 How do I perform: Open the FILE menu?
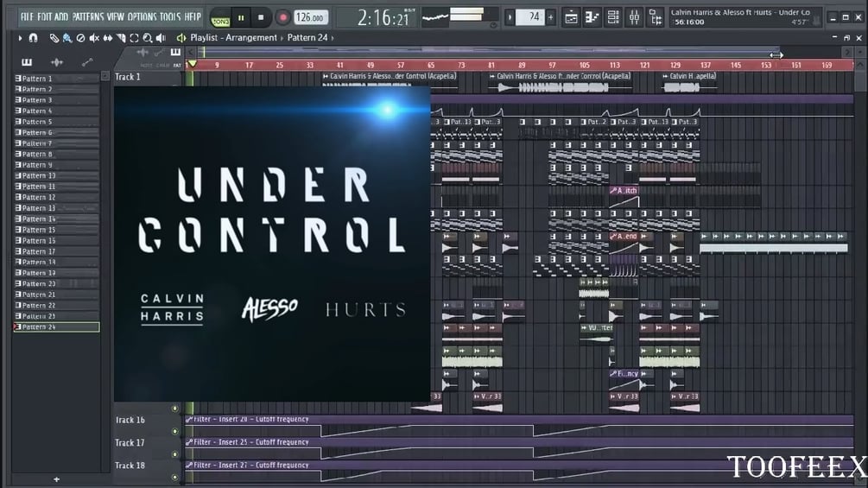[x=27, y=16]
